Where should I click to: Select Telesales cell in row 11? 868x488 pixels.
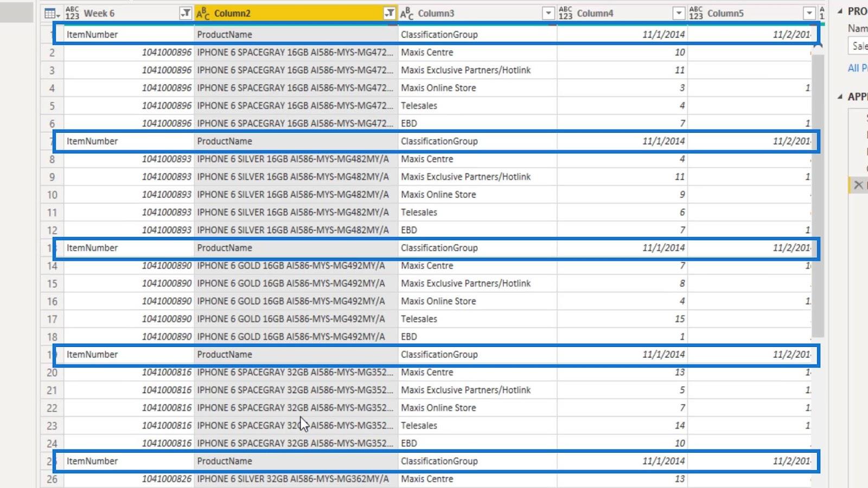[x=477, y=213]
